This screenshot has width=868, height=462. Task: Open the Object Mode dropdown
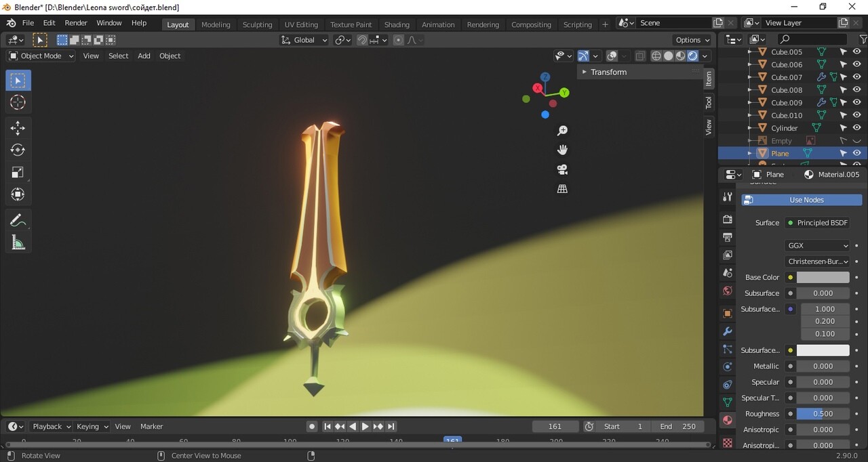pos(41,56)
